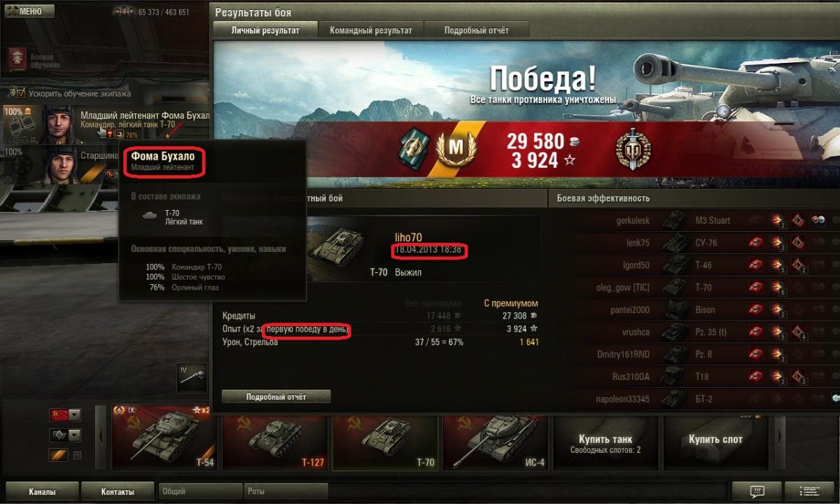840x504 pixels.
Task: Click the Контакты button
Action: pos(118,491)
